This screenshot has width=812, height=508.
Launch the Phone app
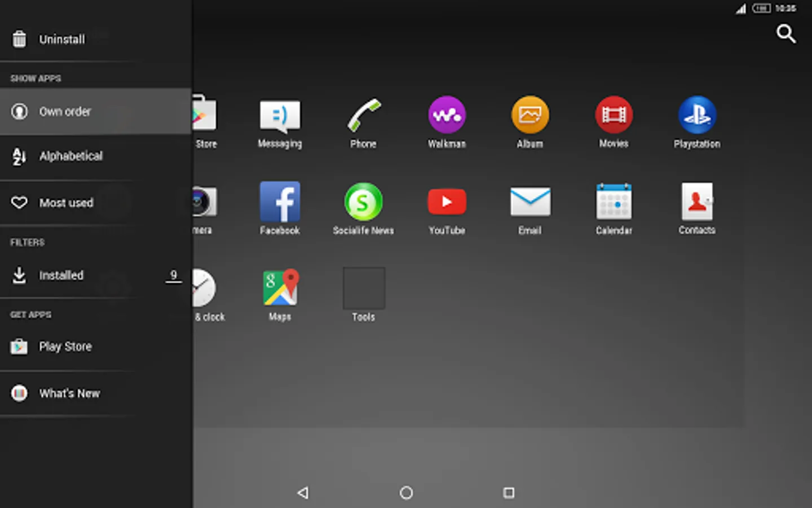click(x=363, y=123)
